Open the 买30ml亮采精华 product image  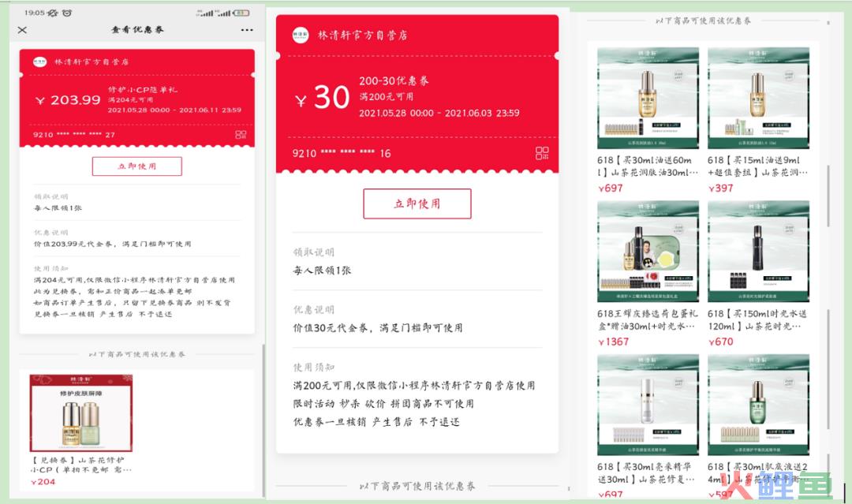[648, 405]
